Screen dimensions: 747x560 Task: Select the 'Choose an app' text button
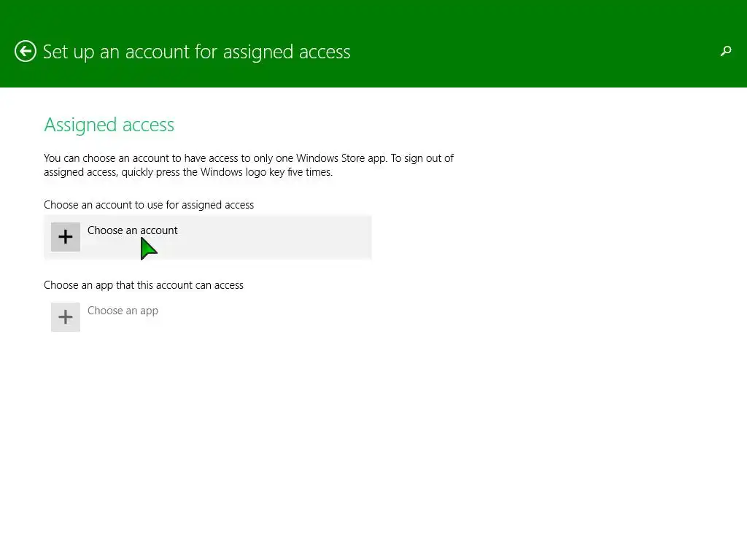tap(123, 311)
